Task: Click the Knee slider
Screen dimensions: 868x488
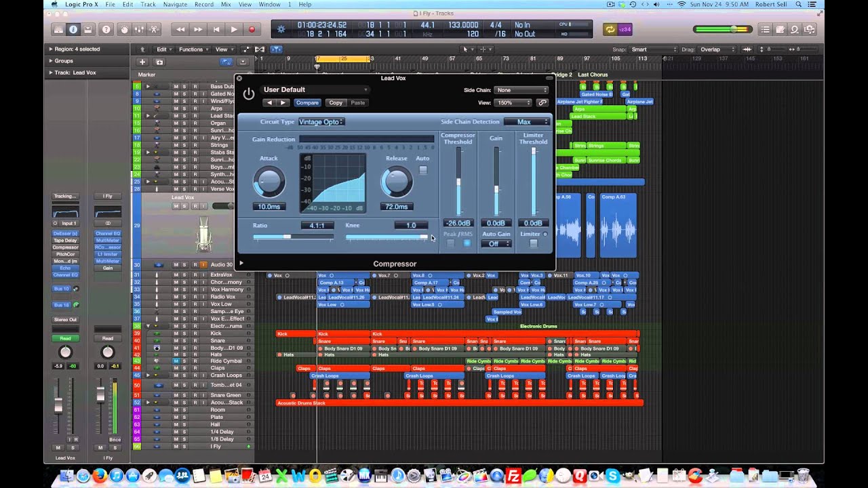Action: pos(387,237)
